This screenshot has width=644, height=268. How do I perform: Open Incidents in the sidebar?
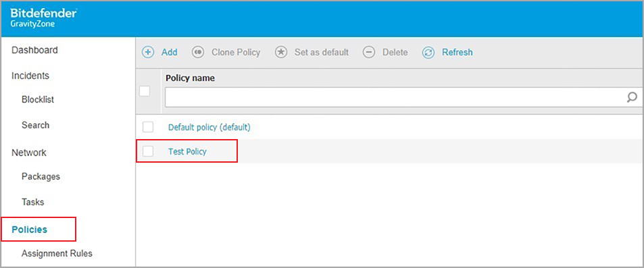(30, 76)
